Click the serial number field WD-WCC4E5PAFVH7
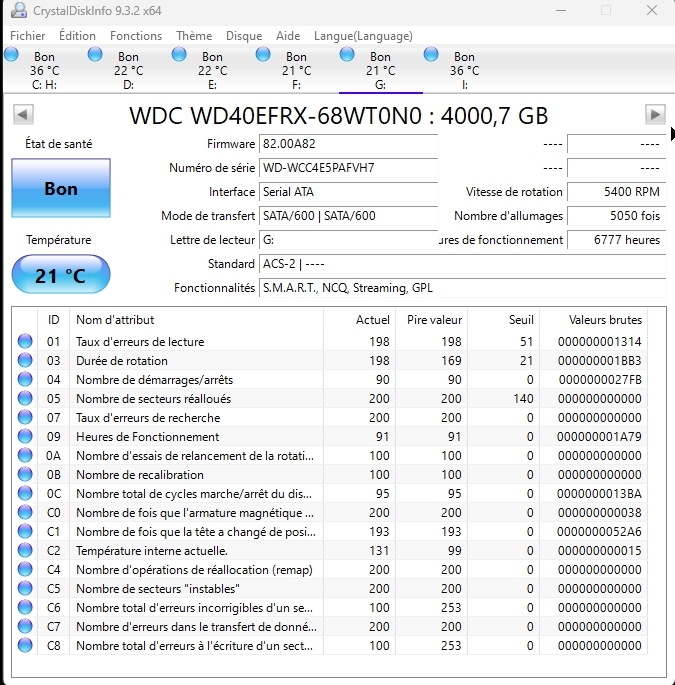Viewport: 675px width, 685px height. pyautogui.click(x=348, y=168)
